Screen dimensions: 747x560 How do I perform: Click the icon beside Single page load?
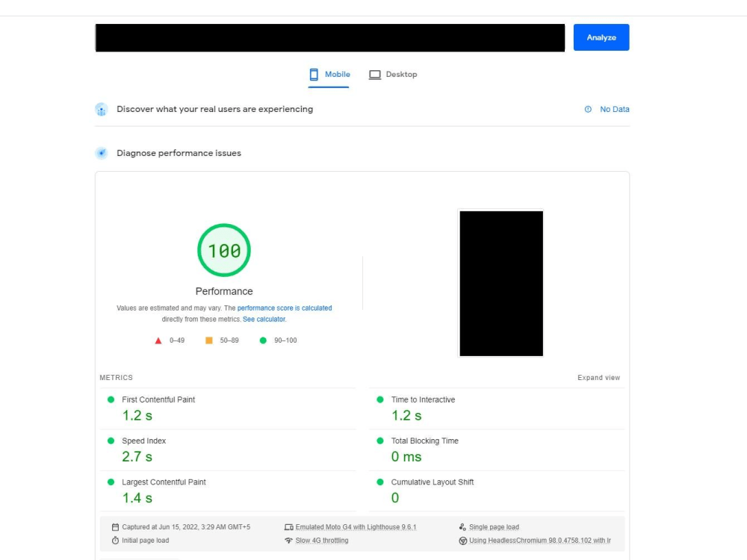[x=462, y=527]
